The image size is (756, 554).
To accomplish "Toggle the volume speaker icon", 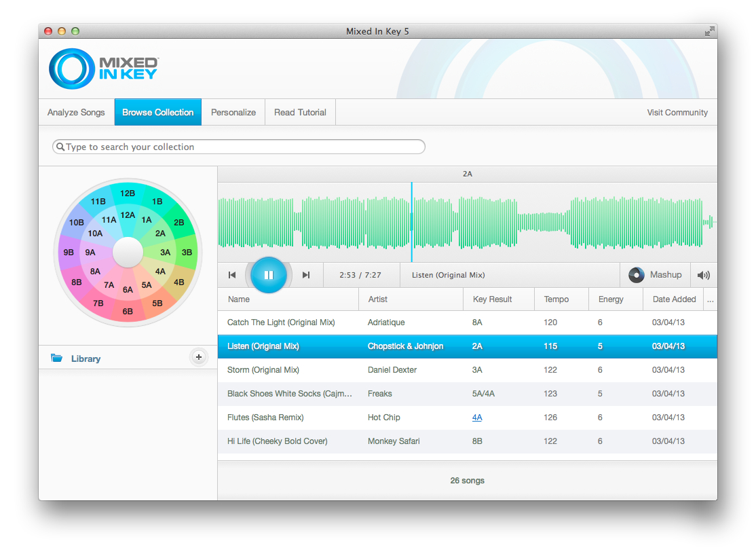I will (x=704, y=275).
